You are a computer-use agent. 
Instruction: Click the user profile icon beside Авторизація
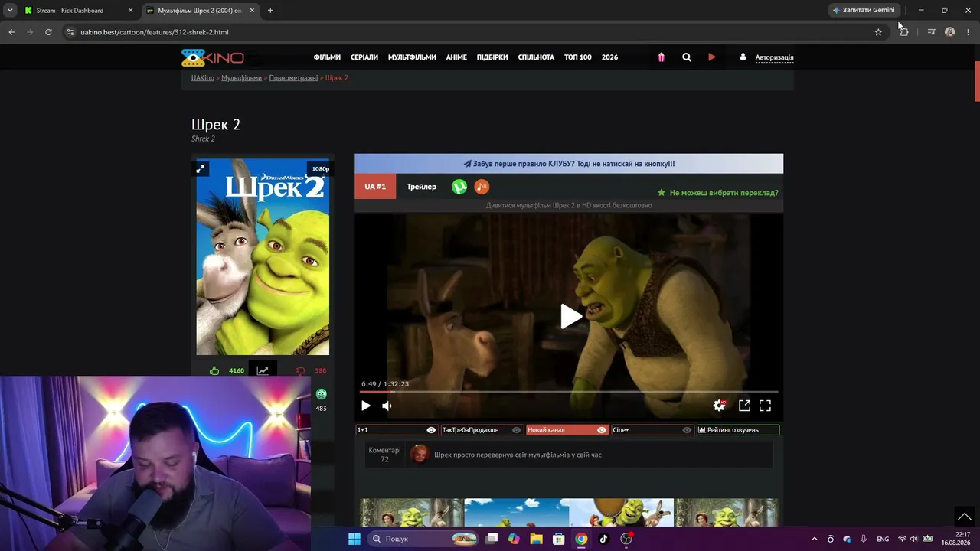click(743, 57)
